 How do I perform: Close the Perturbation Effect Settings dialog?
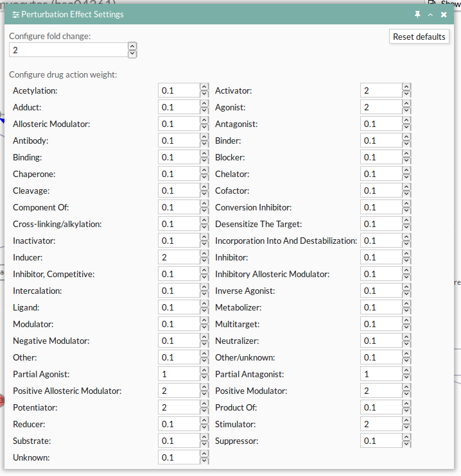[444, 14]
